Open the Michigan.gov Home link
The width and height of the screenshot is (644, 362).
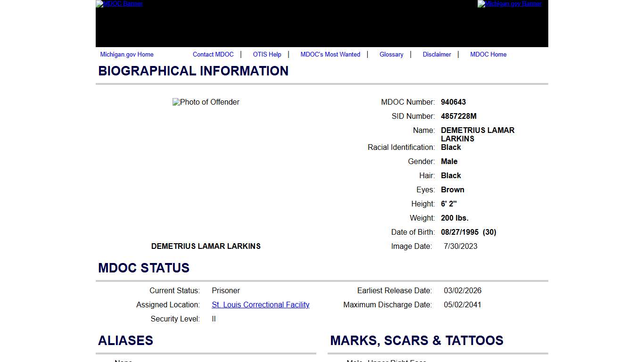pyautogui.click(x=126, y=54)
